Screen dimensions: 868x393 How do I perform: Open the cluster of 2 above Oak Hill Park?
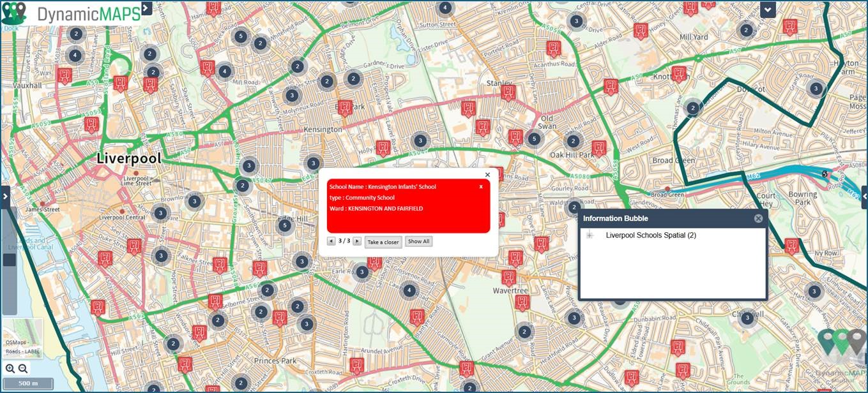point(574,141)
